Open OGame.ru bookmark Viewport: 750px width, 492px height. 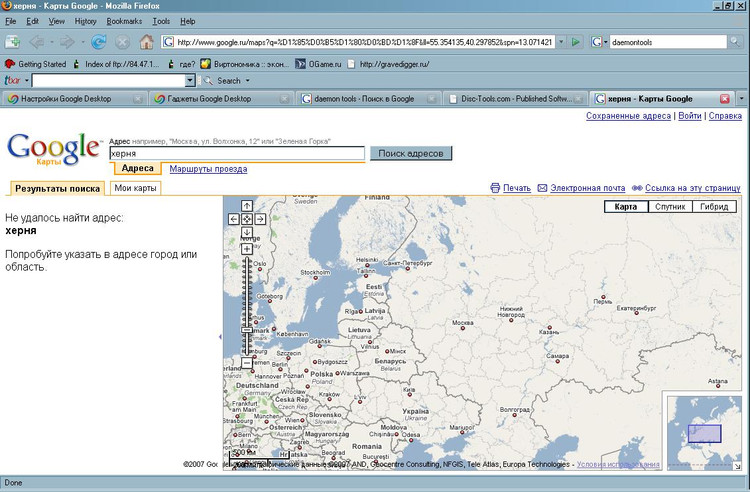coord(318,64)
